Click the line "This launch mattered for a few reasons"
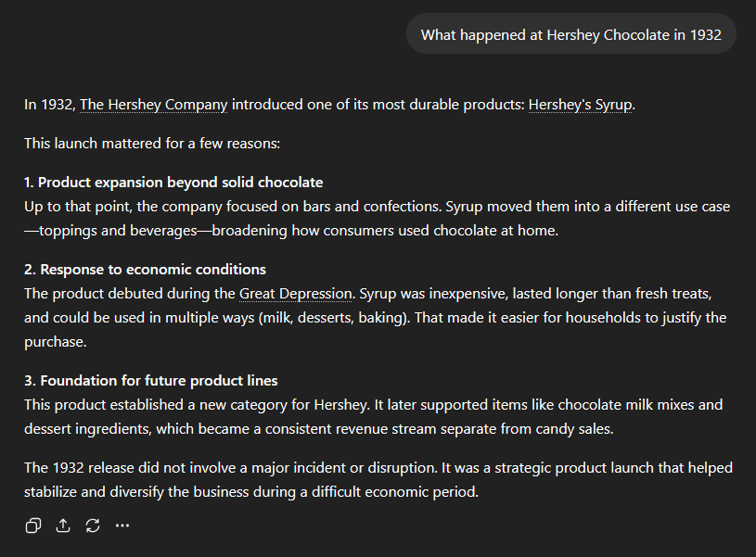 [x=152, y=144]
